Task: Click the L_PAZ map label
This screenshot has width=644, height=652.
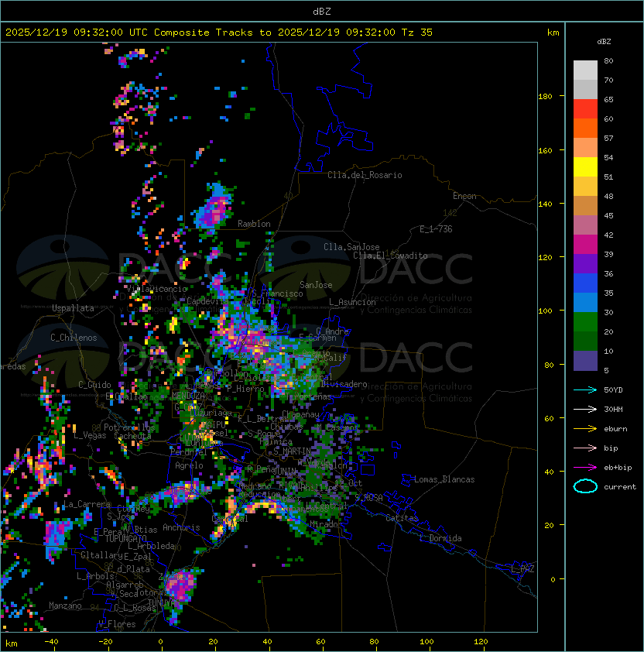Action: click(522, 569)
